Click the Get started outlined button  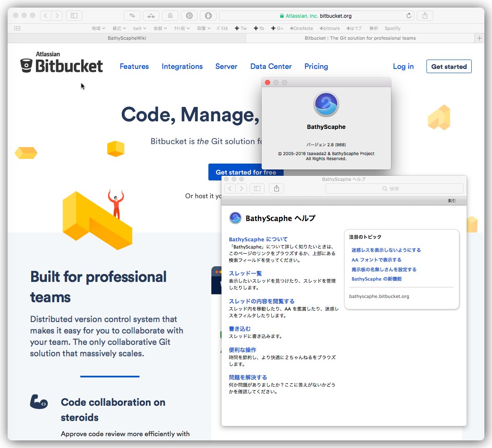pos(449,66)
